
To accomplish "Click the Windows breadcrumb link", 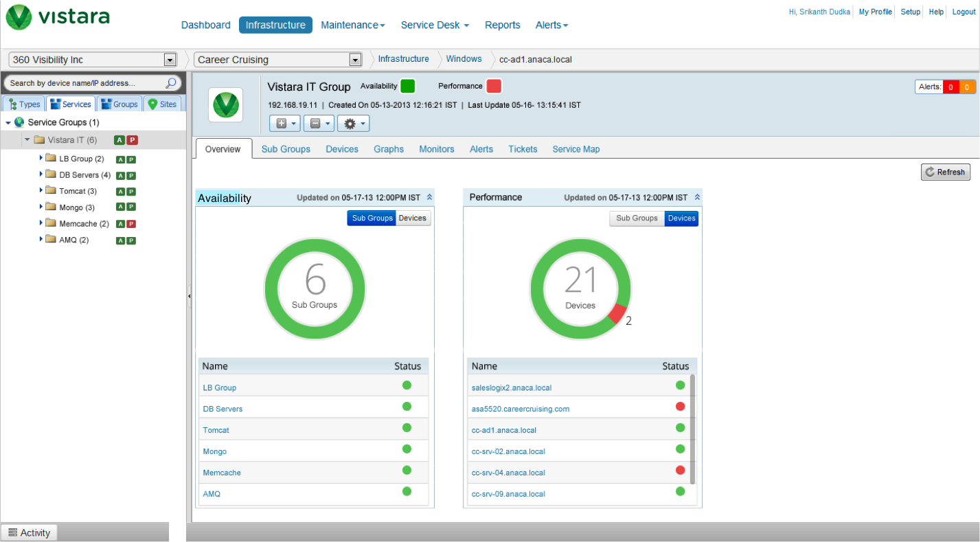I will tap(464, 59).
